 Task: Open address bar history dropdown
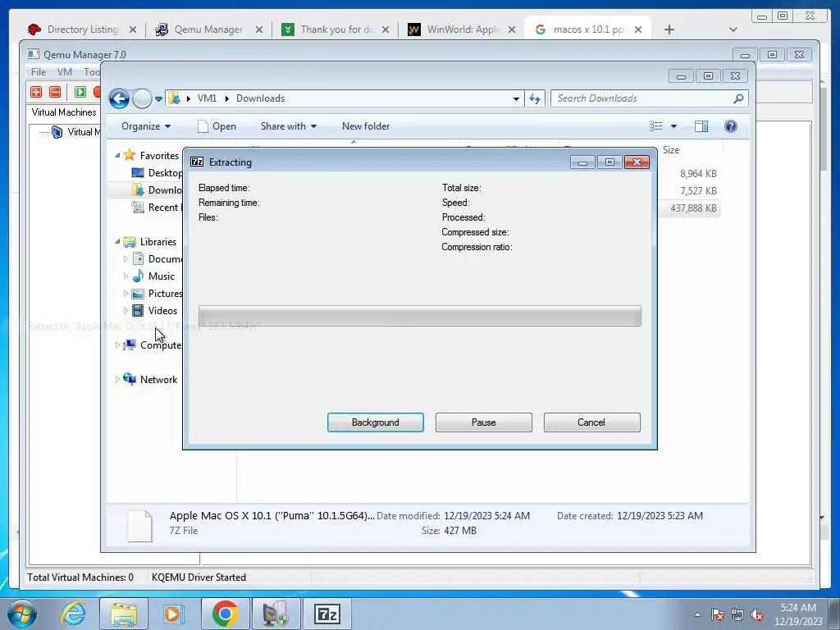[516, 98]
